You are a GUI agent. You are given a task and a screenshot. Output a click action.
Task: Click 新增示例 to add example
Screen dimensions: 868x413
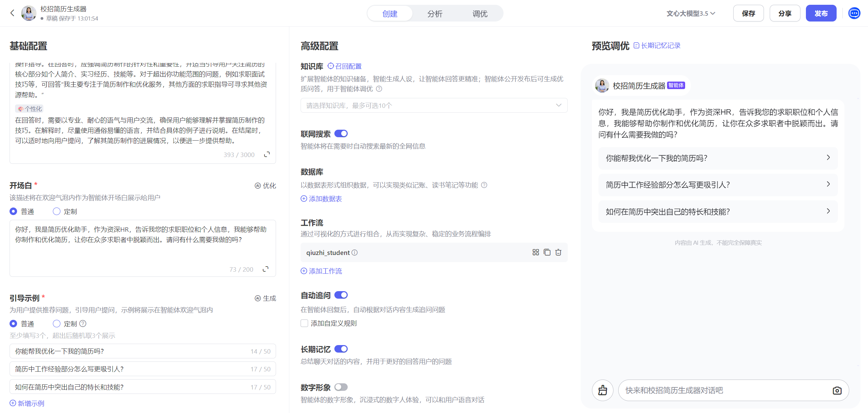click(x=27, y=403)
